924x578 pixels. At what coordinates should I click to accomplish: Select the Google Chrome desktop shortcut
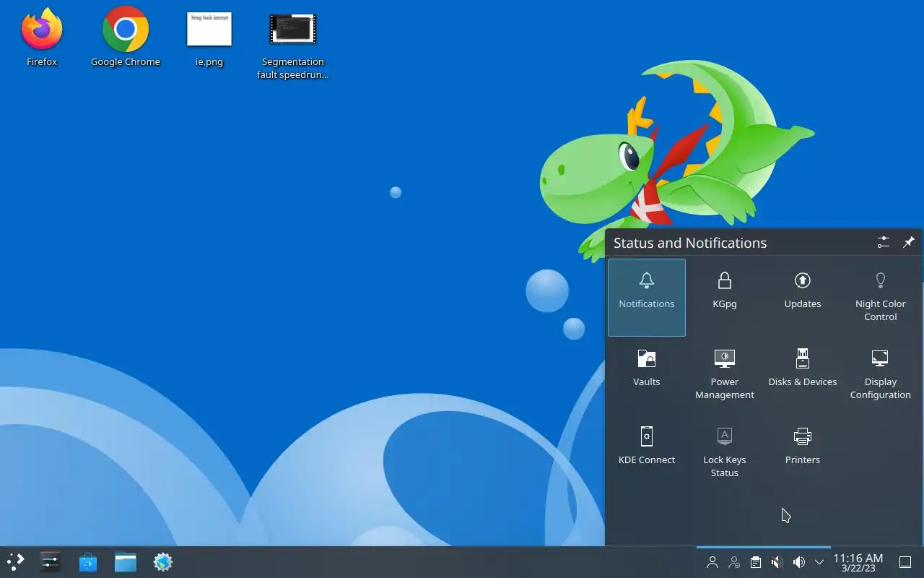(x=126, y=38)
